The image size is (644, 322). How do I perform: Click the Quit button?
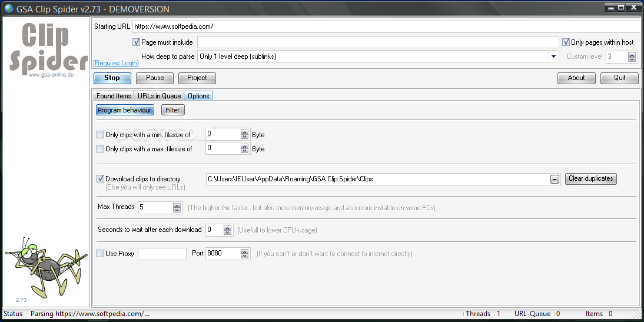point(619,78)
